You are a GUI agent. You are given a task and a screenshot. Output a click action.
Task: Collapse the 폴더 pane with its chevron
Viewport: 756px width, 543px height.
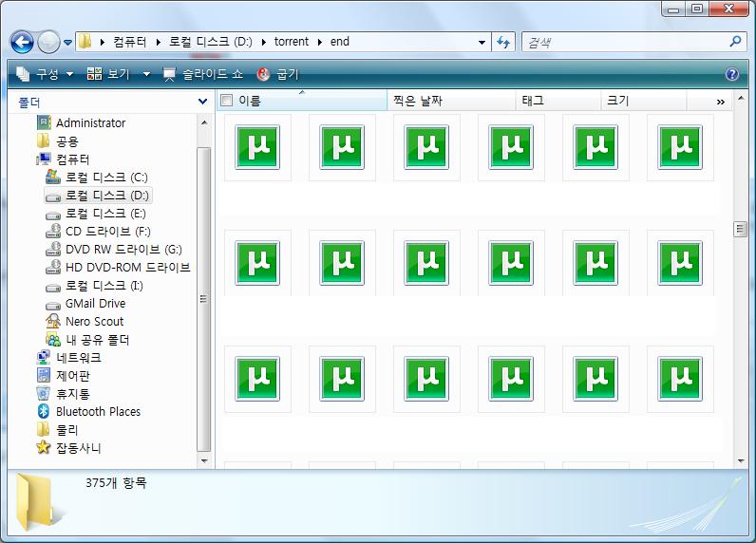tap(202, 102)
